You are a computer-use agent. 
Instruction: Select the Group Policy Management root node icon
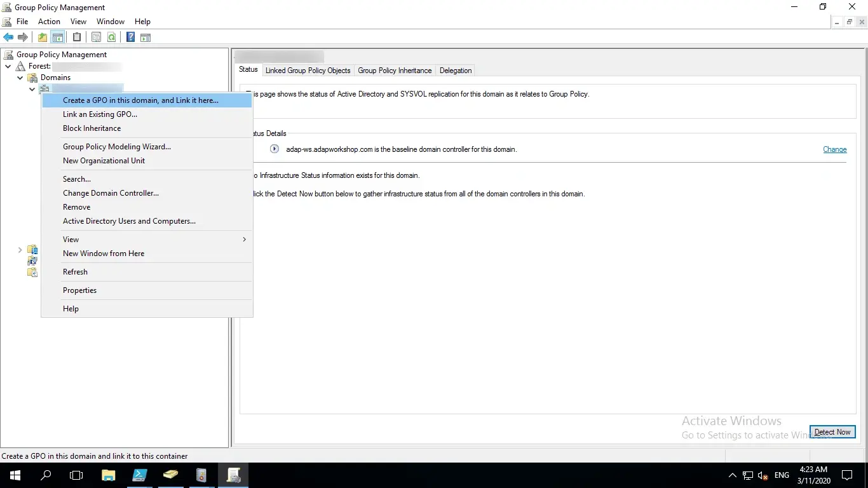click(9, 55)
